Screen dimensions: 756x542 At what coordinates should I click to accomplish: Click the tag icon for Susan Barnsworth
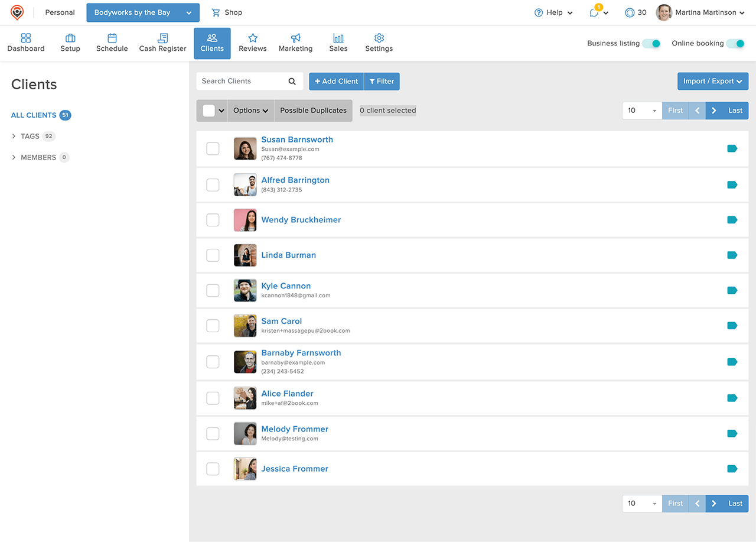click(732, 149)
